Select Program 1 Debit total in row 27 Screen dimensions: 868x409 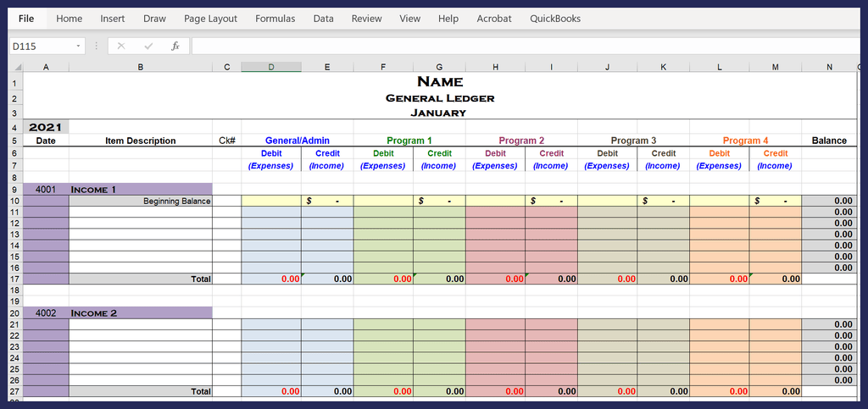[x=383, y=391]
